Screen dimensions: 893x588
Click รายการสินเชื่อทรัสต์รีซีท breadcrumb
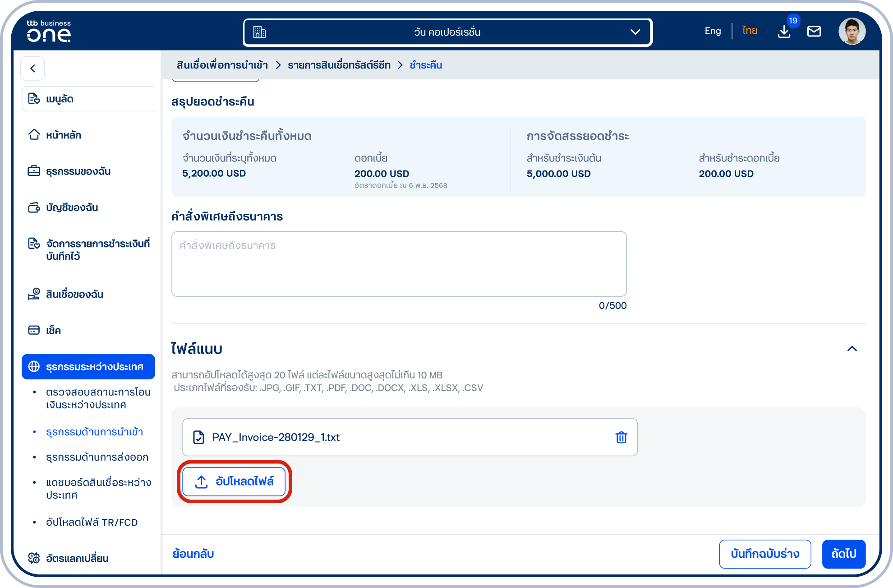[x=339, y=65]
